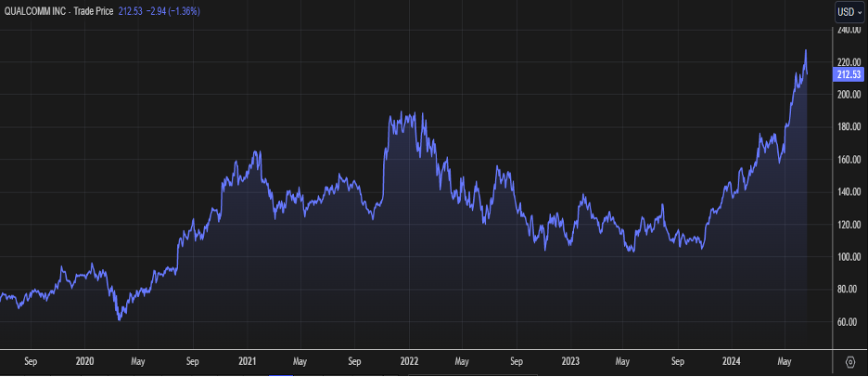Viewport: 868px width, 377px height.
Task: Click the −2.94 (−1.36%) change value
Action: click(174, 10)
